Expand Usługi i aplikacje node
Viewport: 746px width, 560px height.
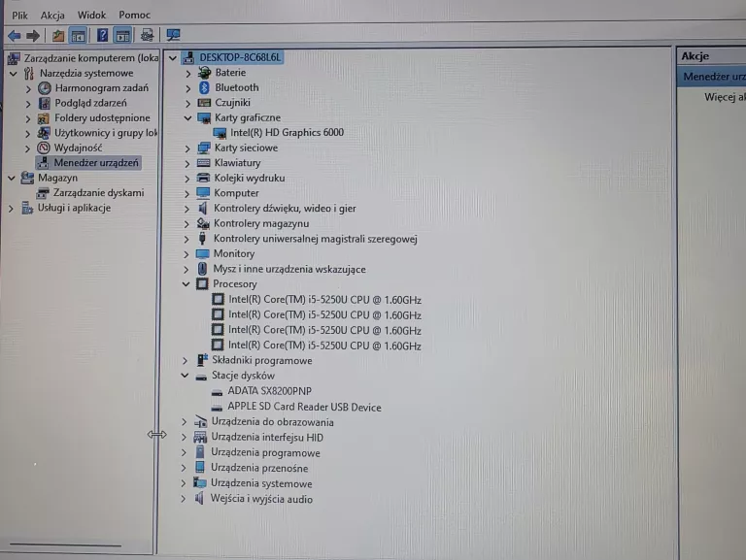click(x=11, y=209)
